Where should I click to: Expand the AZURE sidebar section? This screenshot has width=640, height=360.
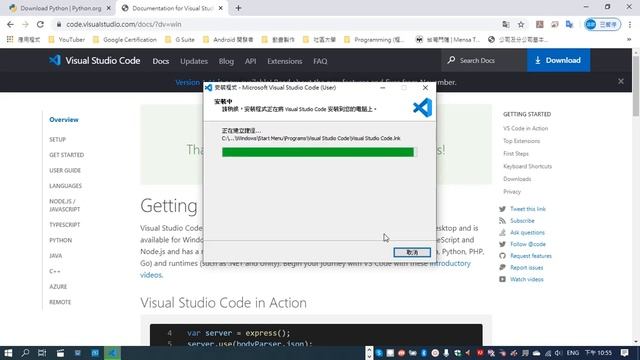pos(58,287)
